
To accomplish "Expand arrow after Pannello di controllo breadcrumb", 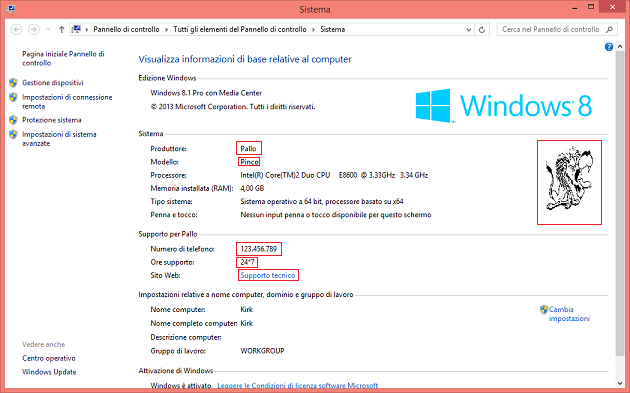I will [166, 29].
